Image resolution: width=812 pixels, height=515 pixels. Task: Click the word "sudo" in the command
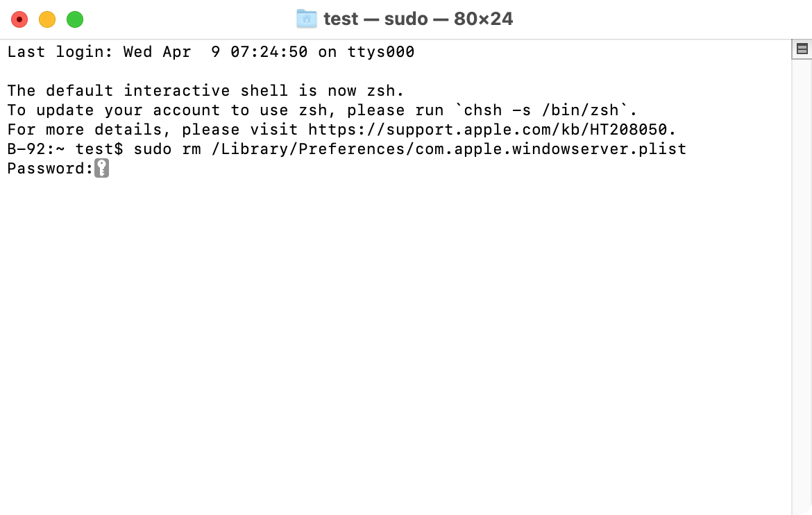(153, 149)
